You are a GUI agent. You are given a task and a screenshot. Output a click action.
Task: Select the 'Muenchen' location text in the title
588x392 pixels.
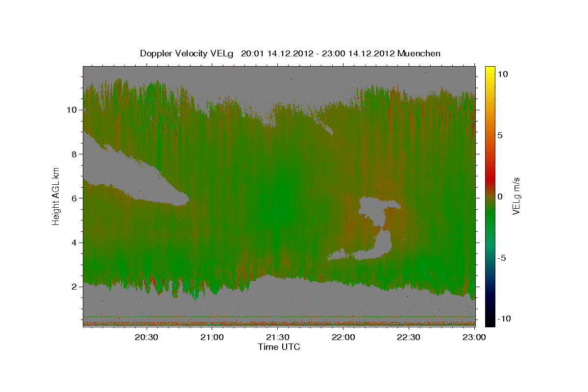tap(420, 53)
